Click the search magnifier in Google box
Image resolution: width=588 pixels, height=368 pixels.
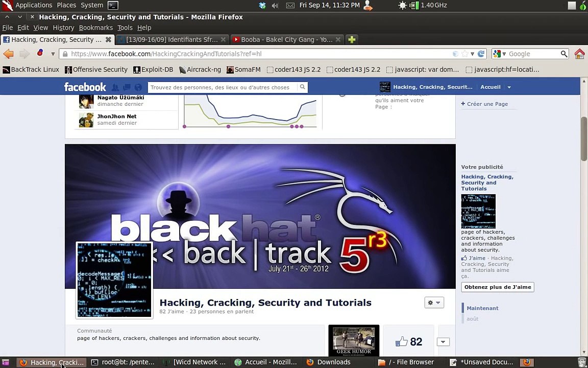point(563,54)
